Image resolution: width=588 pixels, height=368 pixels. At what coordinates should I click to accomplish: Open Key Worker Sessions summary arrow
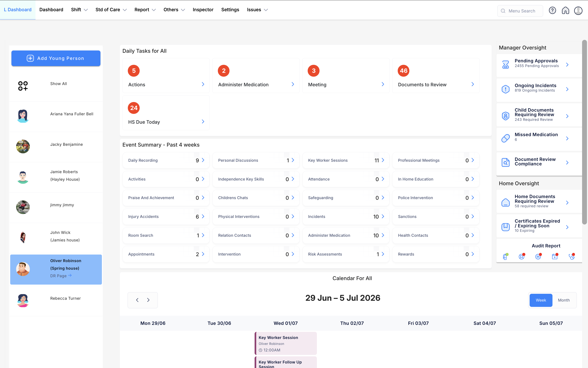[x=383, y=160]
